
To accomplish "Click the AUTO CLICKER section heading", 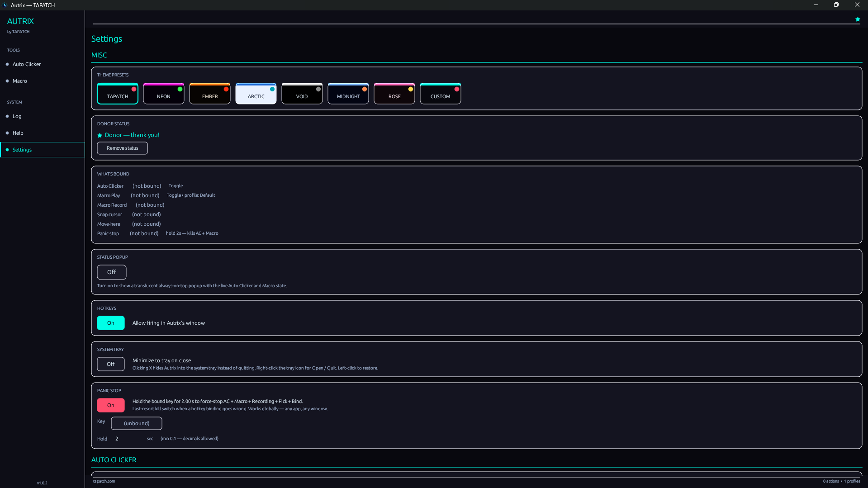I will coord(114,460).
